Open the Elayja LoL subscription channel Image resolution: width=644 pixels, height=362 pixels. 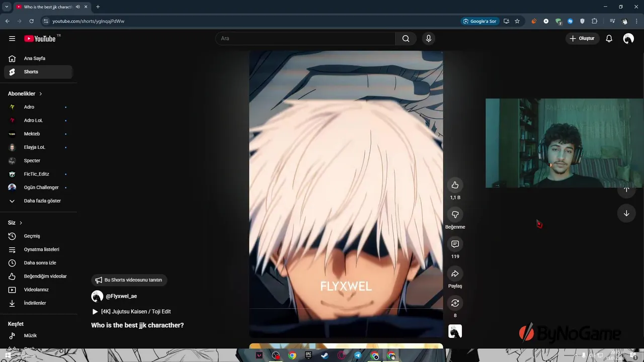tap(38, 147)
